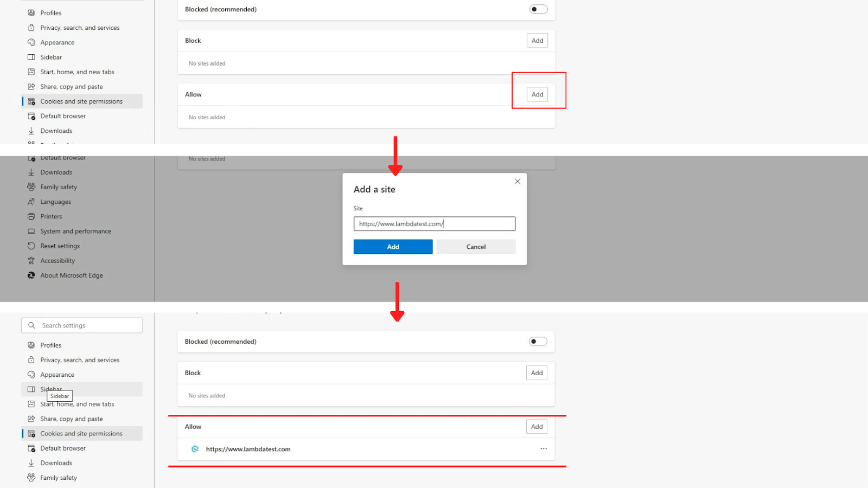
Task: Click the Downloads icon in the dimmed middle screenshot
Action: tap(31, 172)
